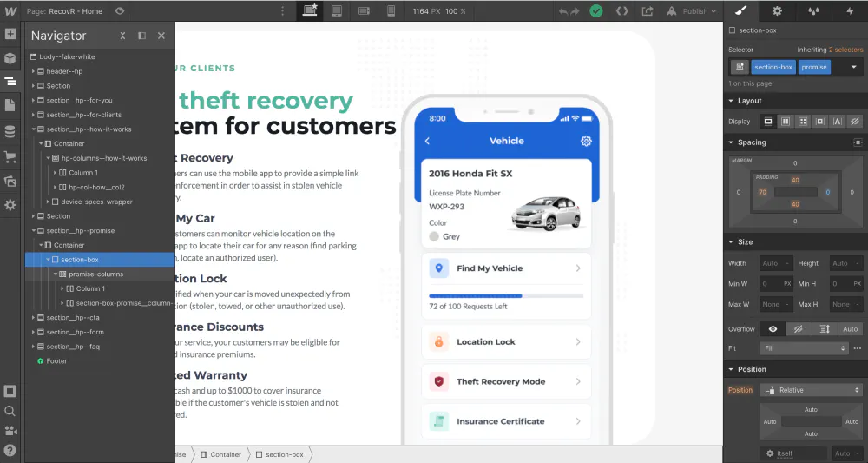This screenshot has height=463, width=868.
Task: Switch to the desktop base breakpoint with star
Action: (310, 10)
